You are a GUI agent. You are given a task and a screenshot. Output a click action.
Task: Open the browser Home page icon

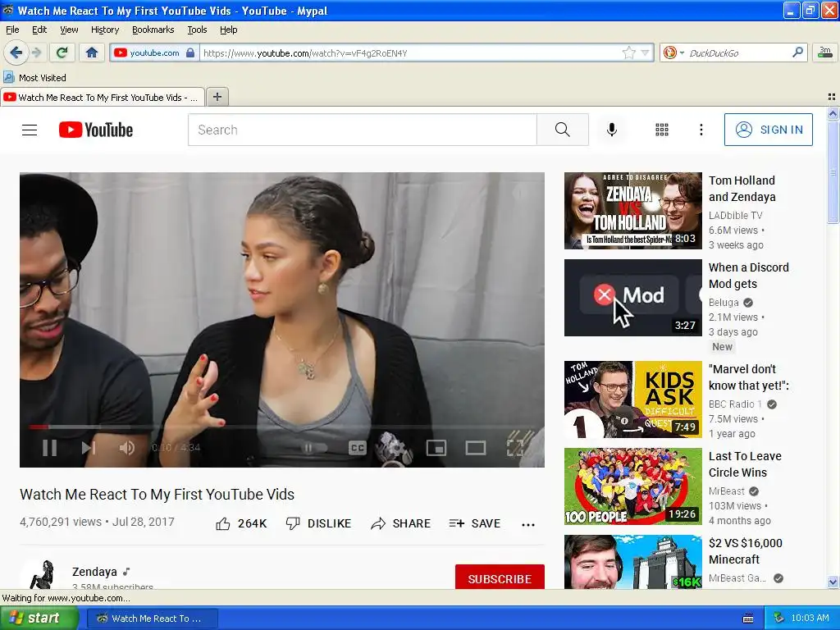[x=92, y=52]
